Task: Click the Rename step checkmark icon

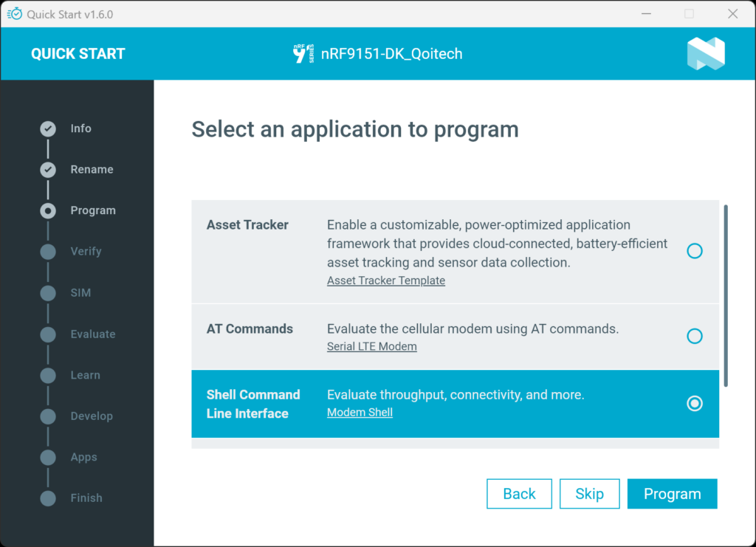Action: pos(48,170)
